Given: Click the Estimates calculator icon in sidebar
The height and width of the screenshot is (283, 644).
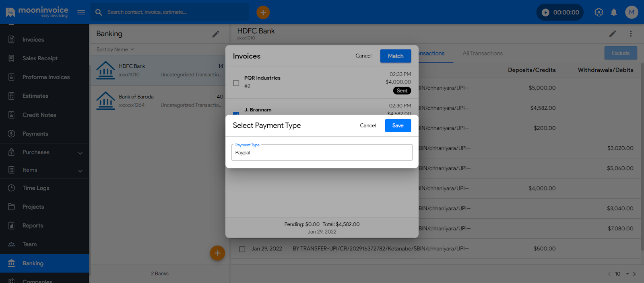Looking at the screenshot, I should click(x=12, y=96).
